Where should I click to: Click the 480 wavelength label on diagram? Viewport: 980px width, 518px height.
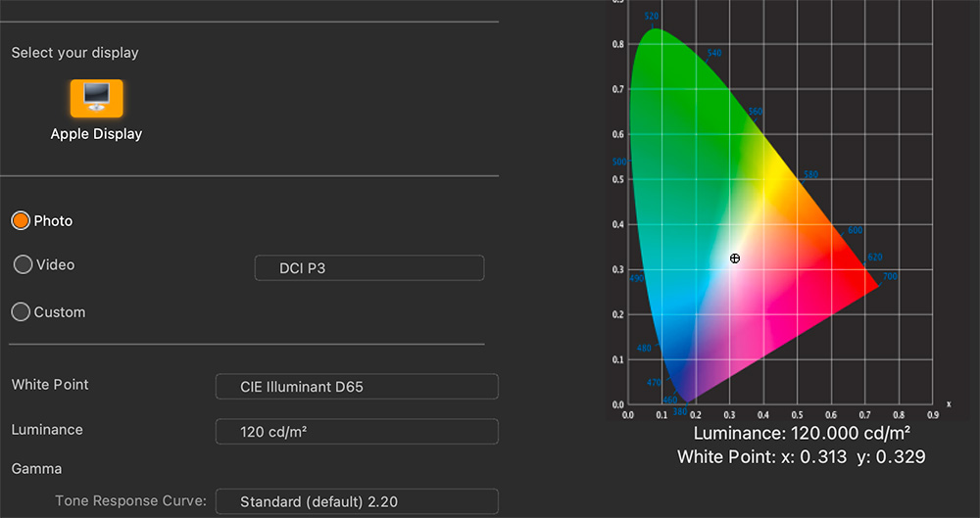pos(643,349)
